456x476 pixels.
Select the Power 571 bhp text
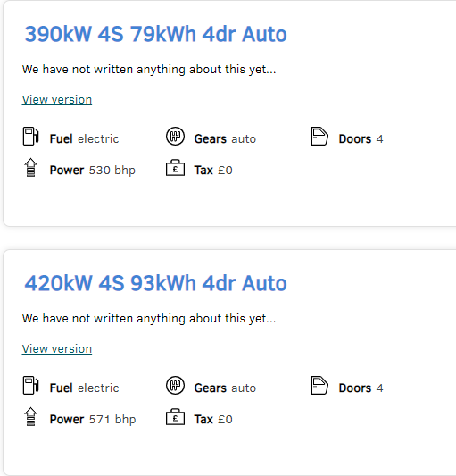pos(93,420)
